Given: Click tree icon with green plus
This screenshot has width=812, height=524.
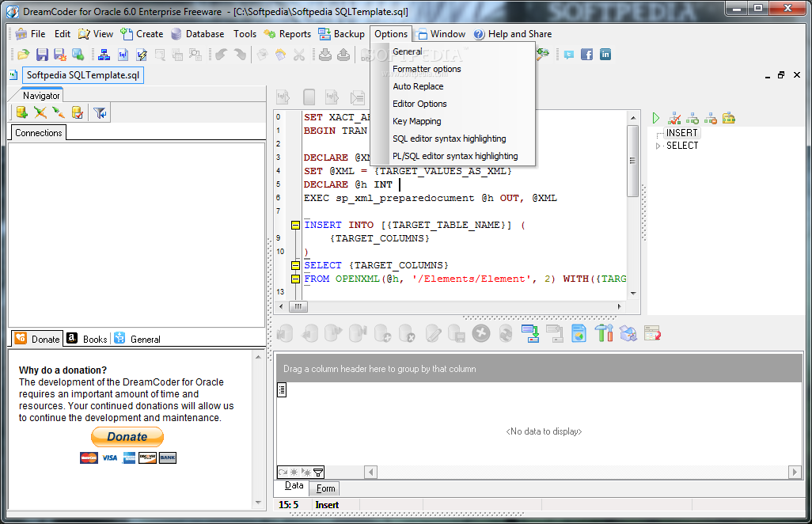Looking at the screenshot, I should (692, 119).
